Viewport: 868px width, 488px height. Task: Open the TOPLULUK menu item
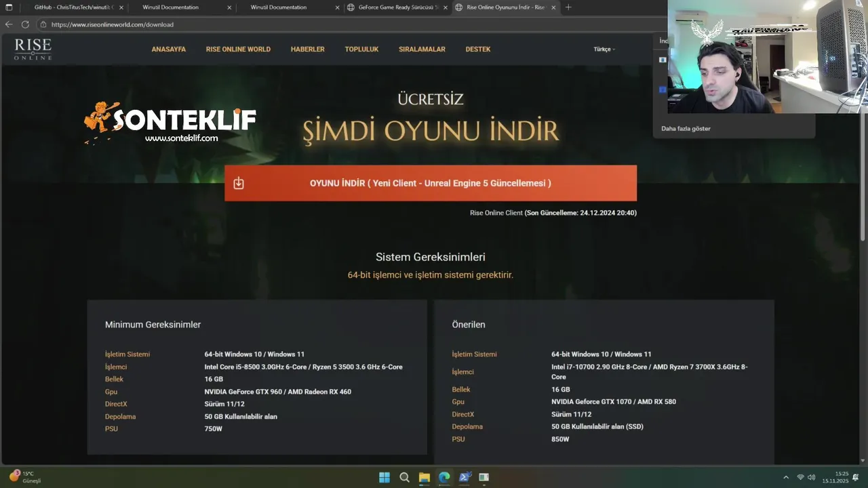point(361,49)
